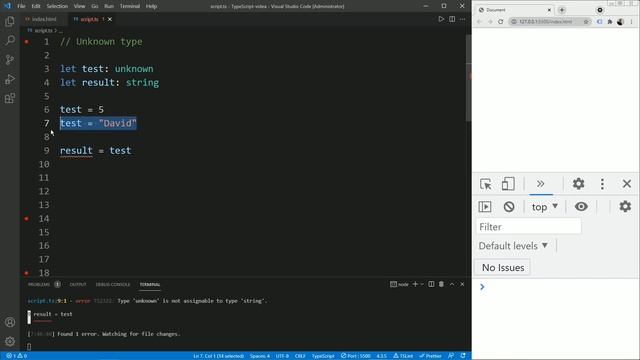
Task: Open the Source Control view
Action: click(10, 60)
